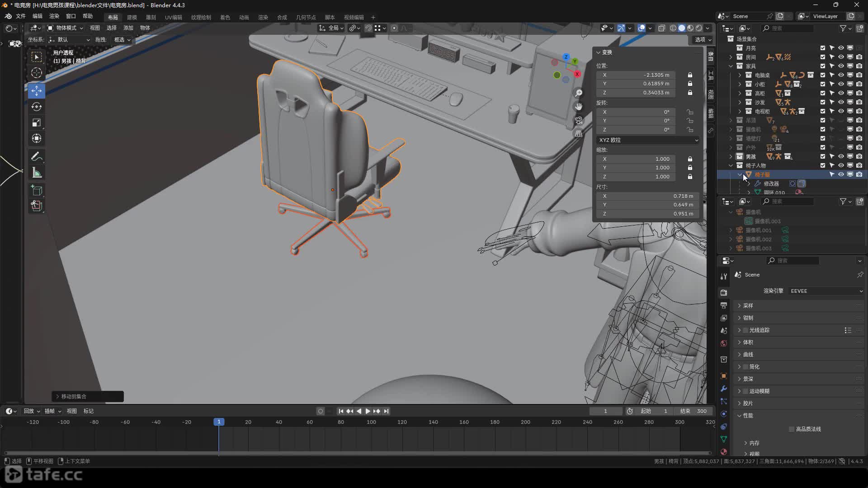Enable the 高品质法线 checkbox
The height and width of the screenshot is (488, 868).
click(x=792, y=429)
